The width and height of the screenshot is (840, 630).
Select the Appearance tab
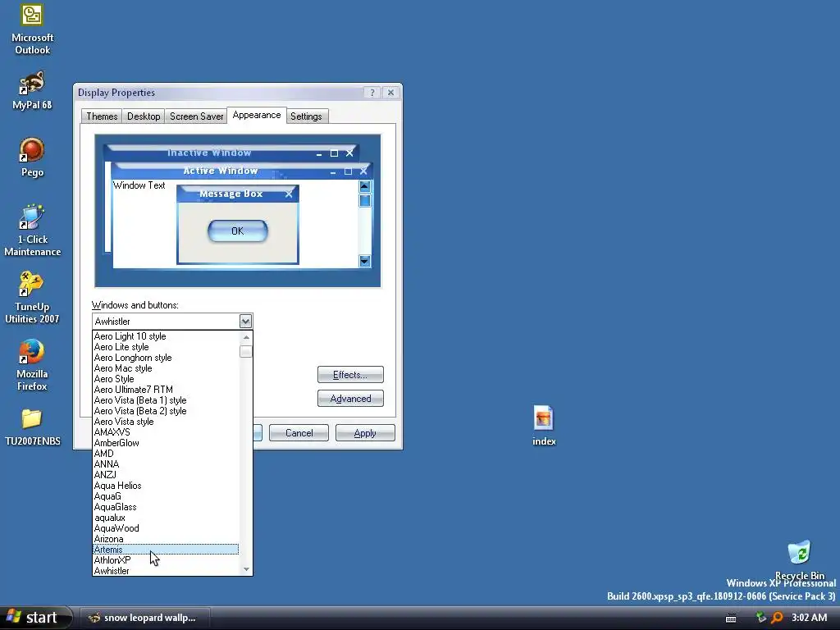257,115
